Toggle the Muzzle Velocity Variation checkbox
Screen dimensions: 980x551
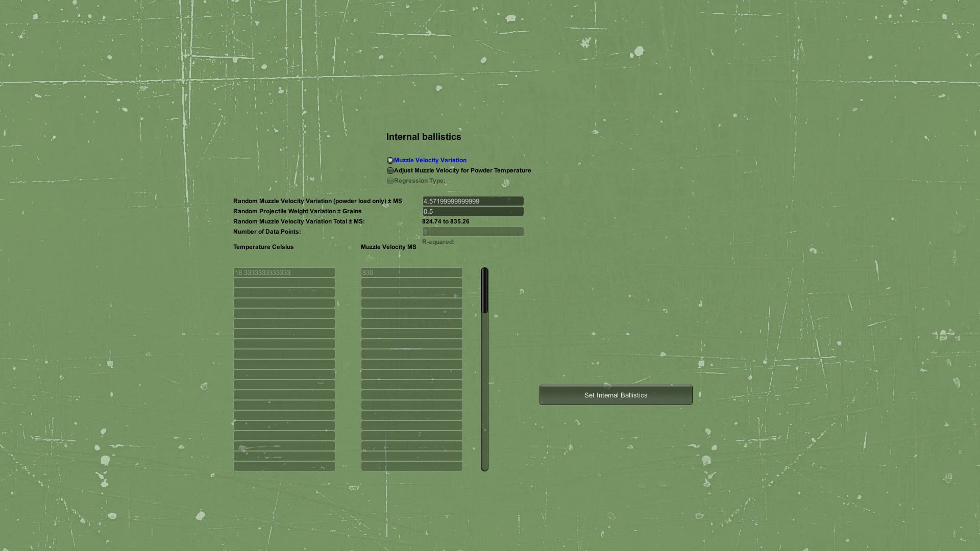(x=390, y=160)
